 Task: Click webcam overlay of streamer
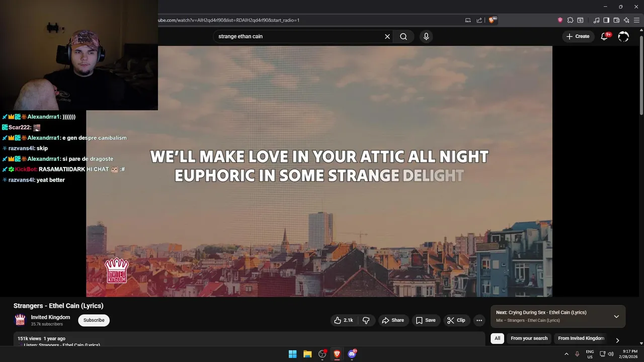tap(79, 55)
